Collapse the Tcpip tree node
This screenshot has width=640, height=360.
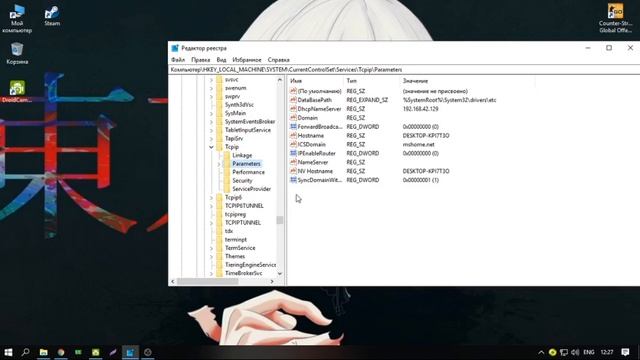click(211, 147)
